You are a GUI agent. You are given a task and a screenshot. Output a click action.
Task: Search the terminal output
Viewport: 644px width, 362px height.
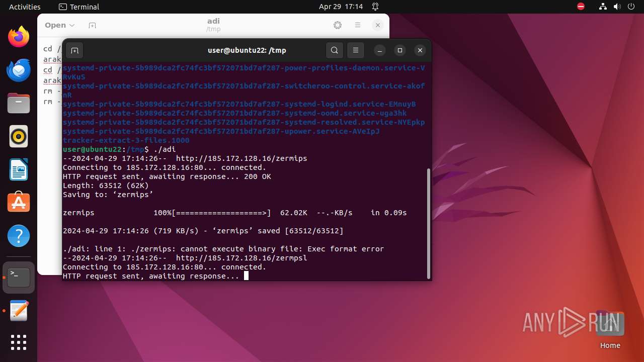click(335, 50)
